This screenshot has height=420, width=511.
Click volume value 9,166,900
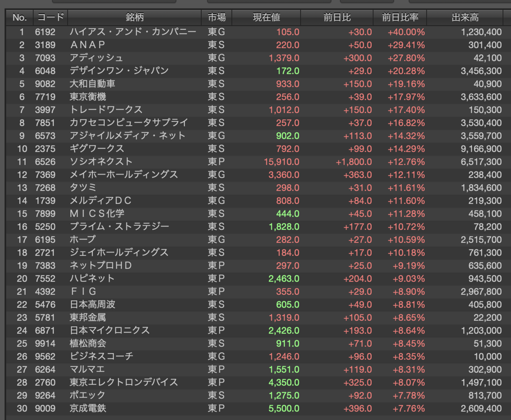pos(481,149)
